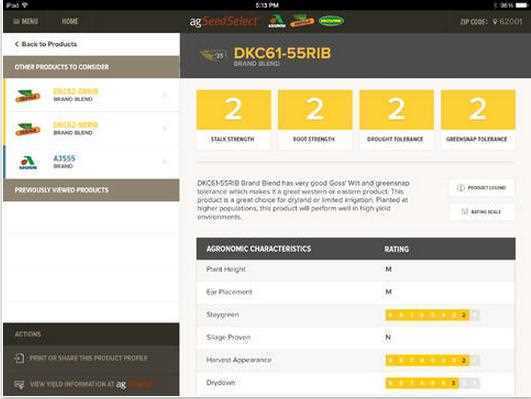The height and width of the screenshot is (399, 531).
Task: Select the Drydown row label
Action: click(221, 383)
